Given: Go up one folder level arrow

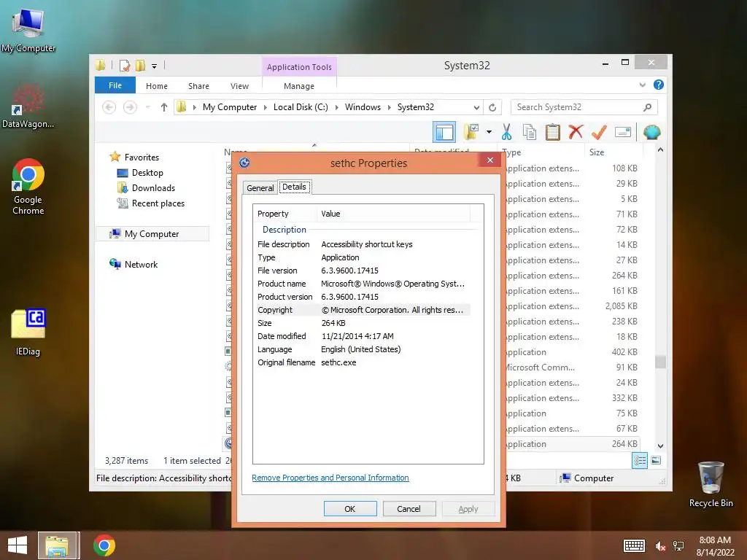Looking at the screenshot, I should tap(164, 107).
